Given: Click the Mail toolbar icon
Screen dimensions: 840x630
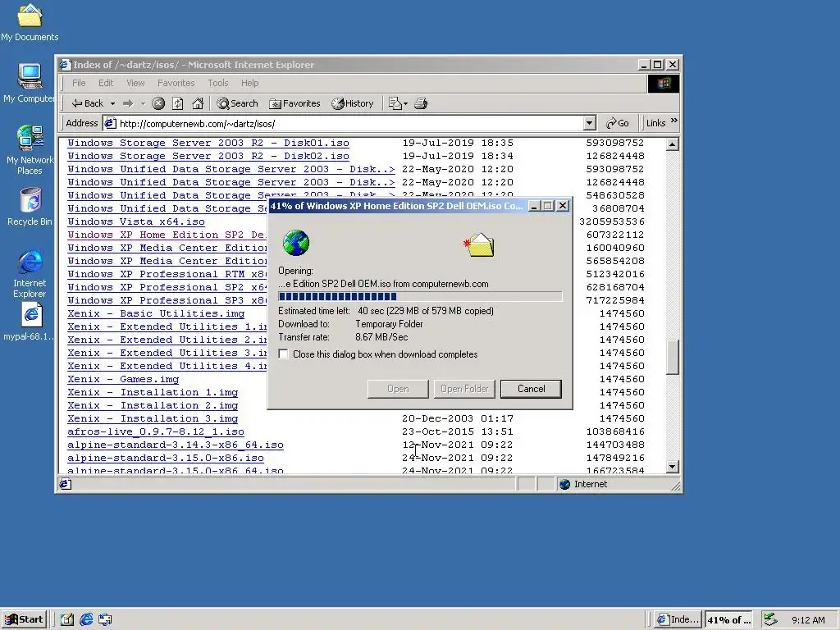Looking at the screenshot, I should [395, 103].
